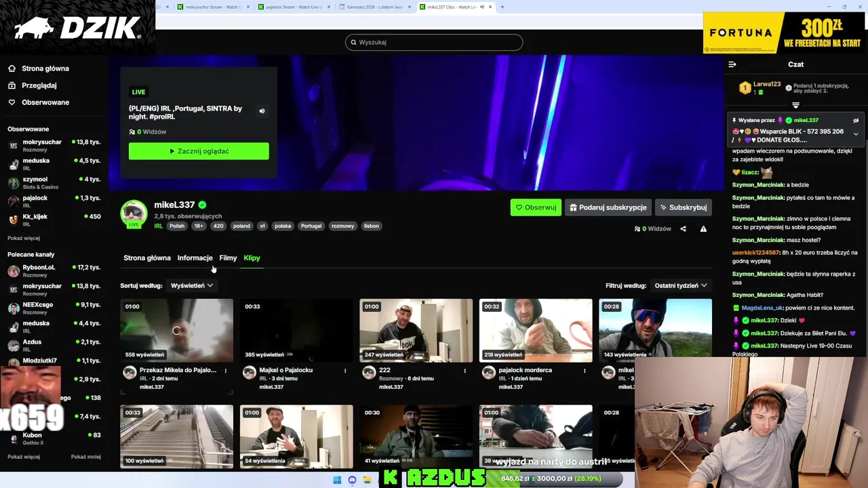Viewport: 868px width, 488px height.
Task: Click the rozmowy tag chip
Action: (342, 226)
